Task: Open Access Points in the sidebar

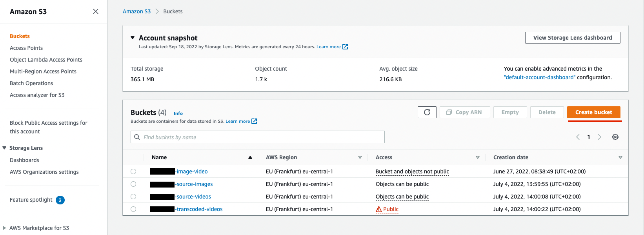Action: pos(26,48)
